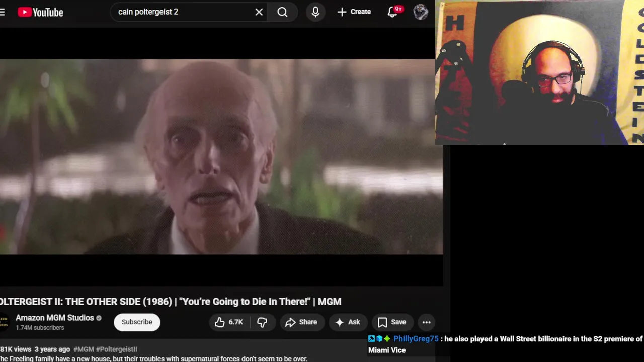Open the account avatar menu
The image size is (644, 362).
point(421,12)
